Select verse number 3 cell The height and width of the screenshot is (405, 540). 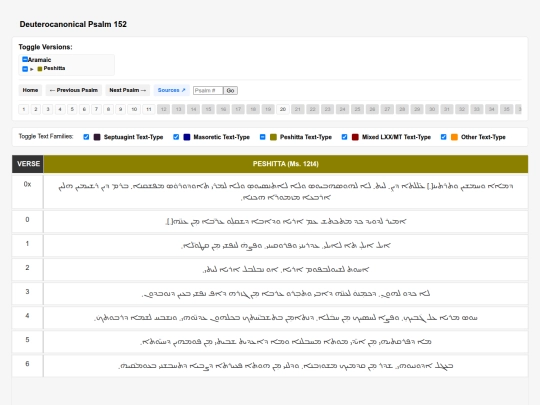[x=28, y=294]
